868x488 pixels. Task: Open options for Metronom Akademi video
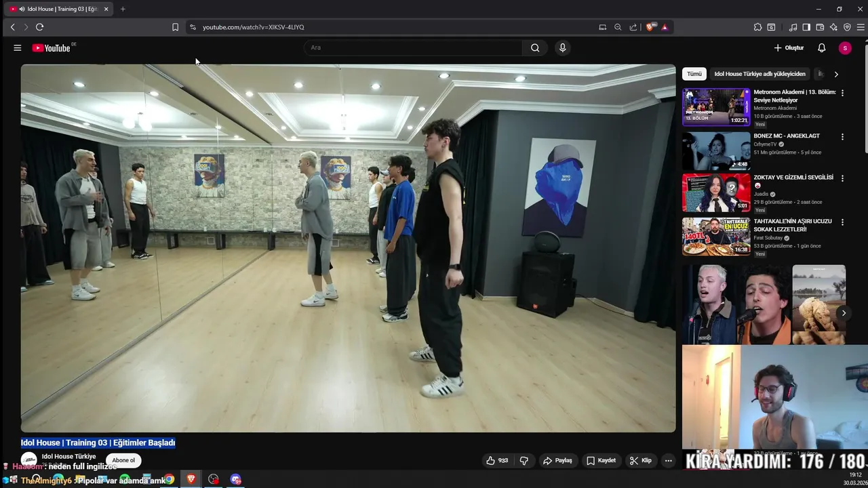click(x=843, y=93)
